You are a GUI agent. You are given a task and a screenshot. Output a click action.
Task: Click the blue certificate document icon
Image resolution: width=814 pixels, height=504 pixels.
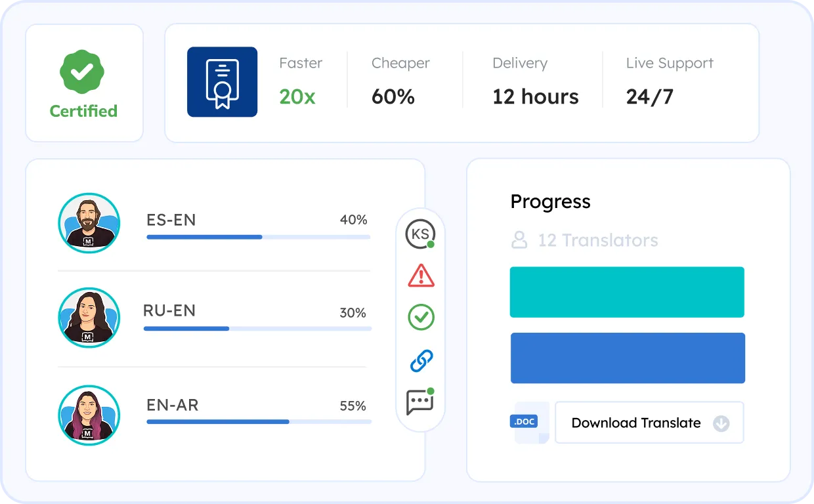point(222,82)
